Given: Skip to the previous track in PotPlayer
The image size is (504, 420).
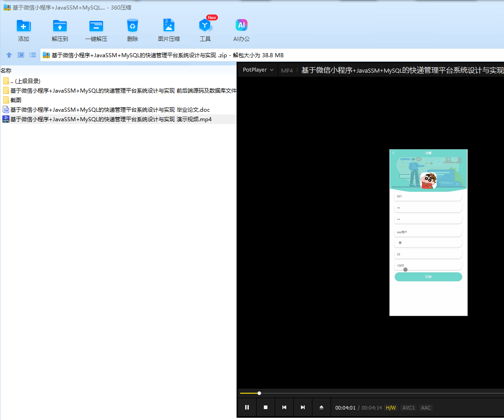Looking at the screenshot, I should coord(284,407).
